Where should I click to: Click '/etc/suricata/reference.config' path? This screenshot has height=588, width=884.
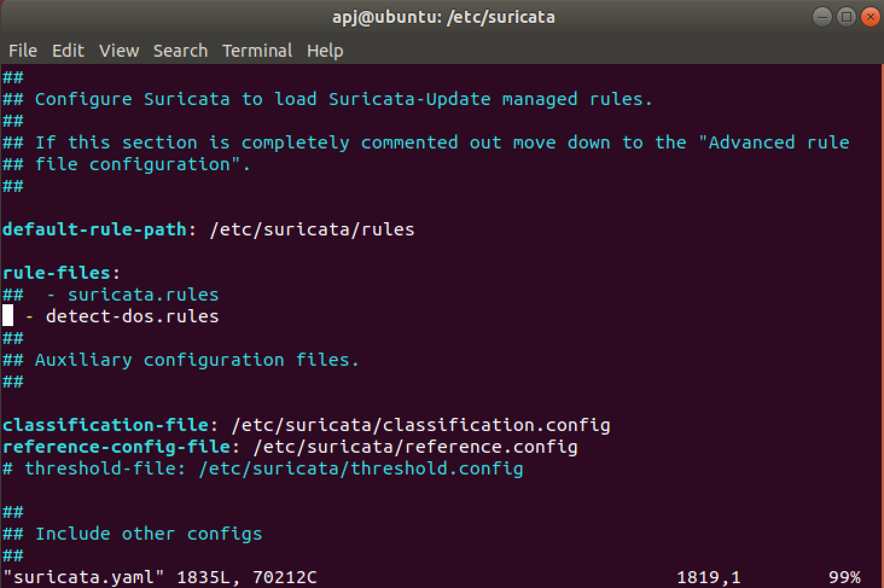(415, 447)
